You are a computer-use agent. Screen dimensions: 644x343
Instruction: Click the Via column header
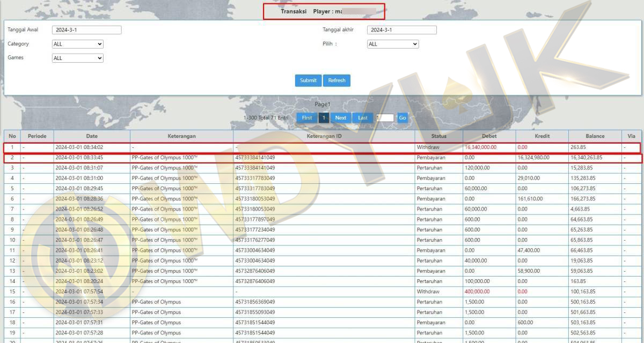(x=631, y=136)
